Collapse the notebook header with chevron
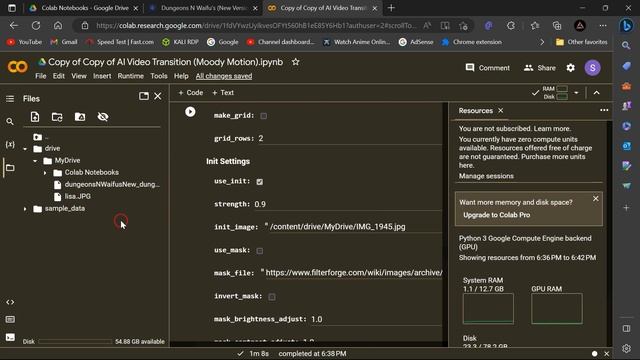 tap(596, 93)
